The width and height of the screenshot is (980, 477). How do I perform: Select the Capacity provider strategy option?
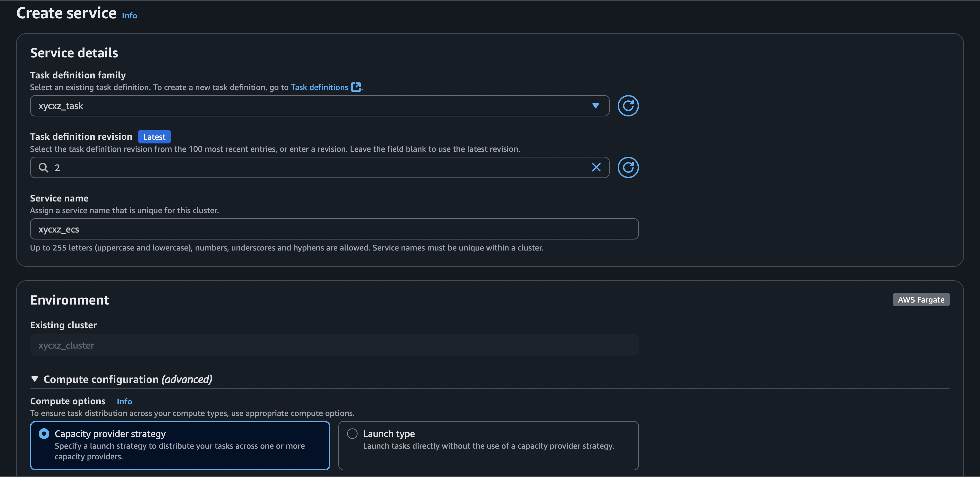(44, 433)
